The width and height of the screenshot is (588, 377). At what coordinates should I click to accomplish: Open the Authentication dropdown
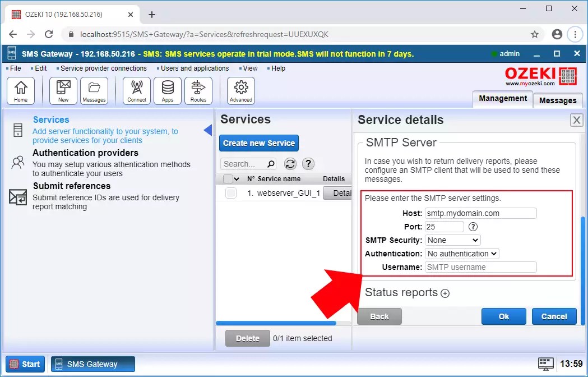coord(462,254)
